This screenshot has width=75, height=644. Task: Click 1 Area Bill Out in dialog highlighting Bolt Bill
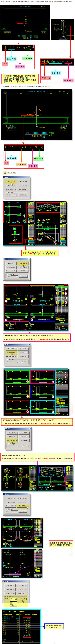point(11,498)
